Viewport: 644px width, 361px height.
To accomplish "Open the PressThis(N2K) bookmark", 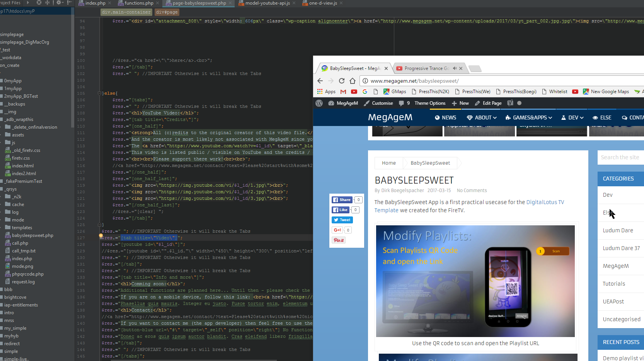I will coord(430,92).
